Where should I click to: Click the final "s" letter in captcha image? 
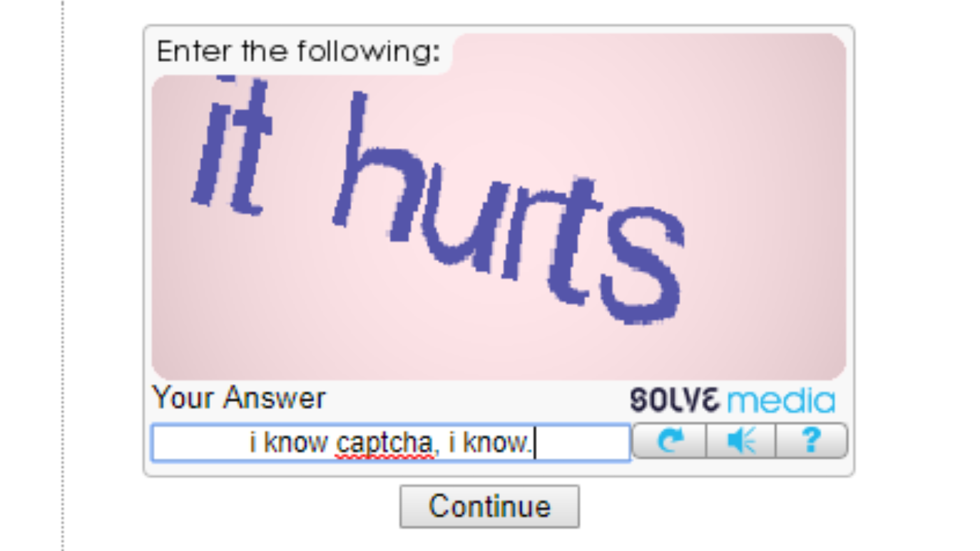[642, 267]
